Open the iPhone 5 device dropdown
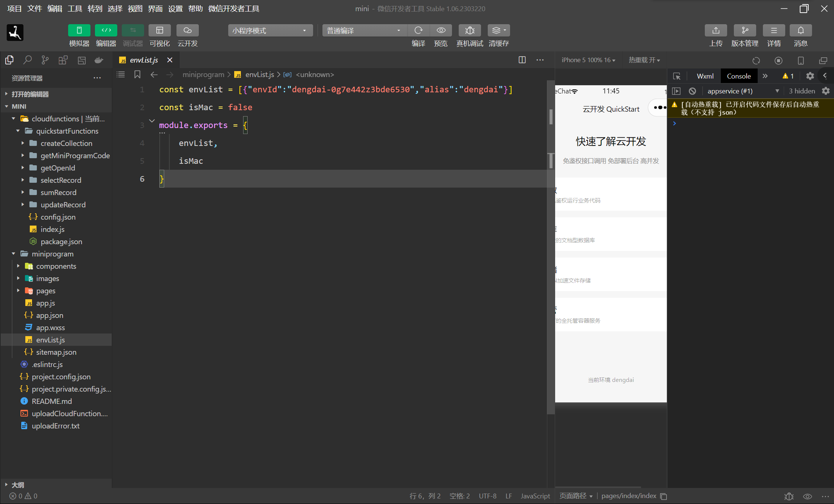The width and height of the screenshot is (834, 504). tap(588, 60)
